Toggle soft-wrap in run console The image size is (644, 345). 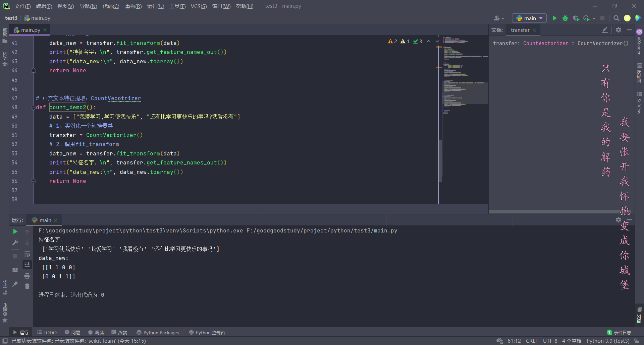click(x=27, y=254)
